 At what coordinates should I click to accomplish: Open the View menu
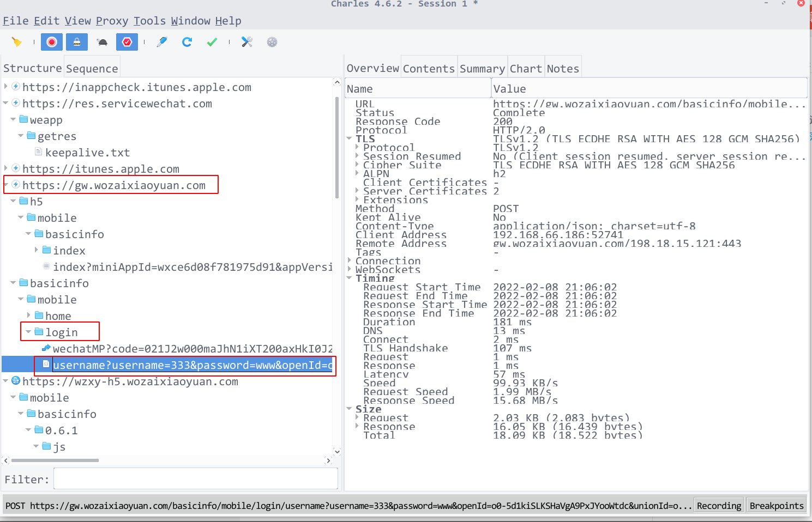coord(78,21)
